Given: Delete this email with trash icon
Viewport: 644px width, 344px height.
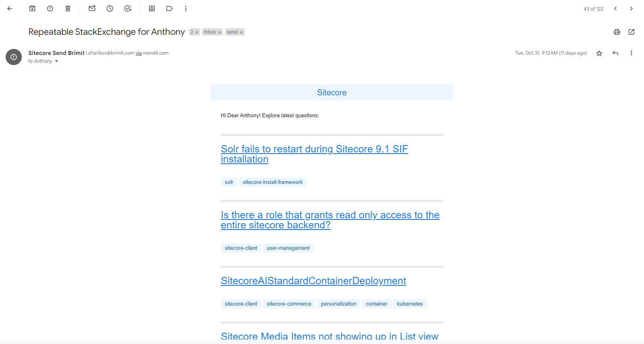Looking at the screenshot, I should 68,8.
